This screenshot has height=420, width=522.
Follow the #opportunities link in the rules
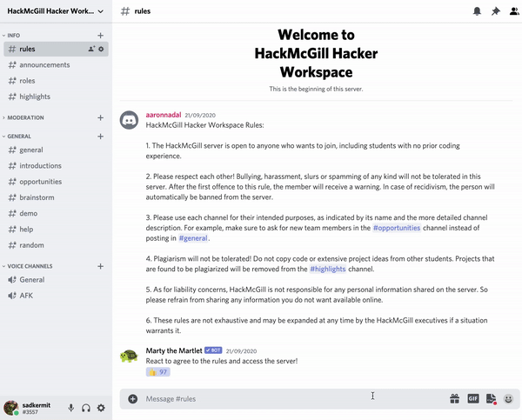(x=397, y=228)
